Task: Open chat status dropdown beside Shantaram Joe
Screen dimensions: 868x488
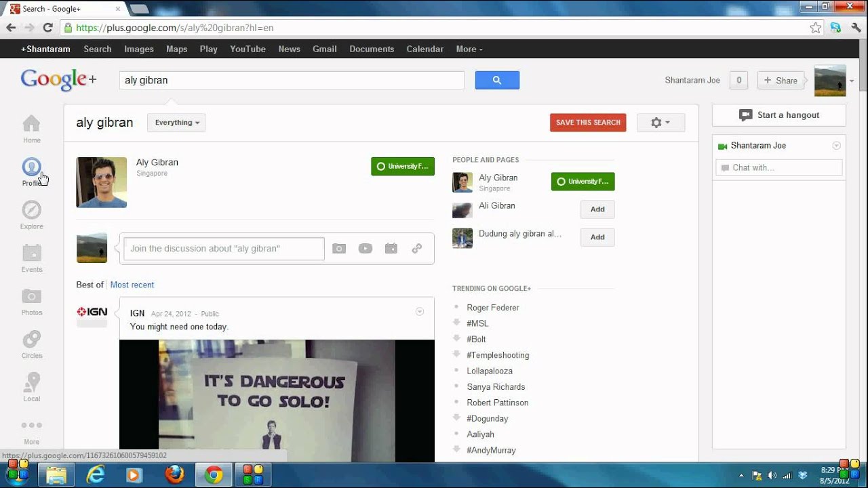Action: (x=836, y=146)
